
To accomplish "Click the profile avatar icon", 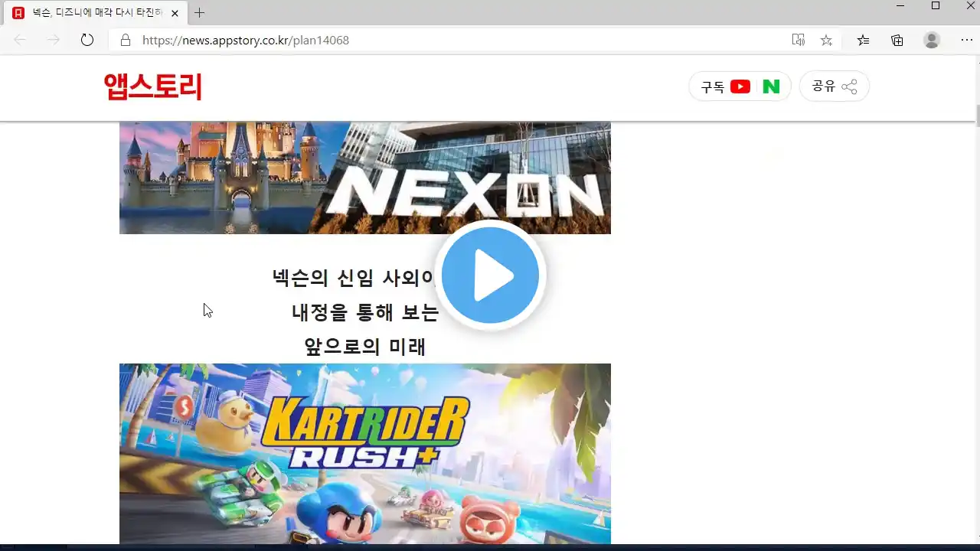I will click(x=932, y=40).
